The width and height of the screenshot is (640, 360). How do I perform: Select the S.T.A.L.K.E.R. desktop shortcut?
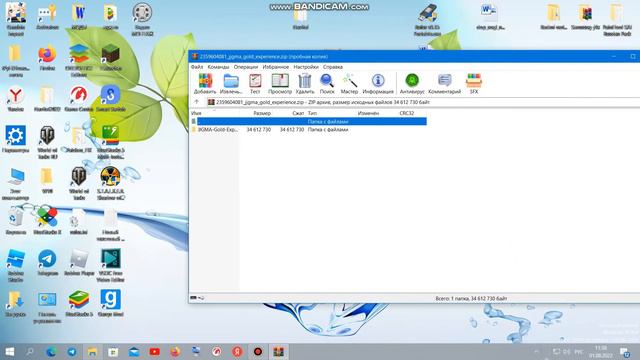click(111, 184)
